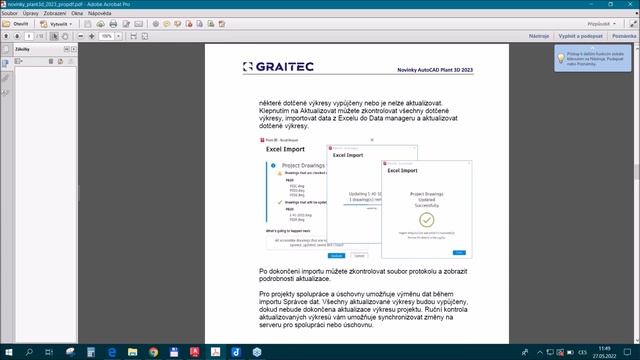Click the Otevřít open-file button
The width and height of the screenshot is (640, 360).
coord(16,24)
